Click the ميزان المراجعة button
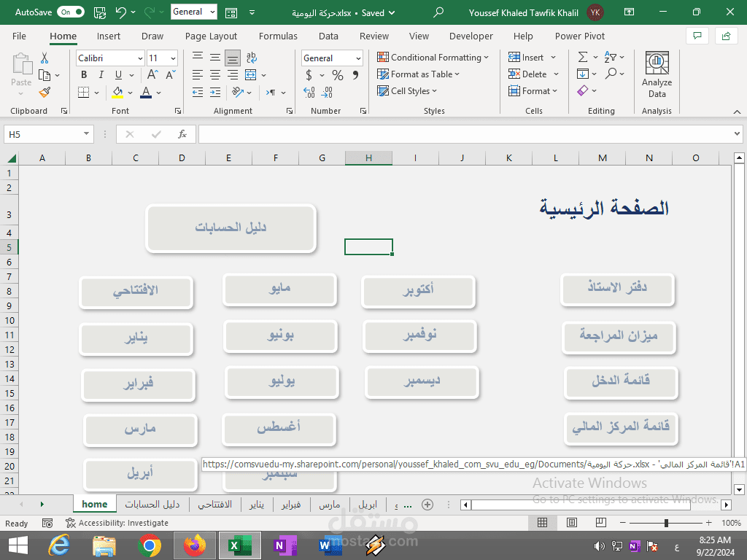The width and height of the screenshot is (747, 560). 619,337
